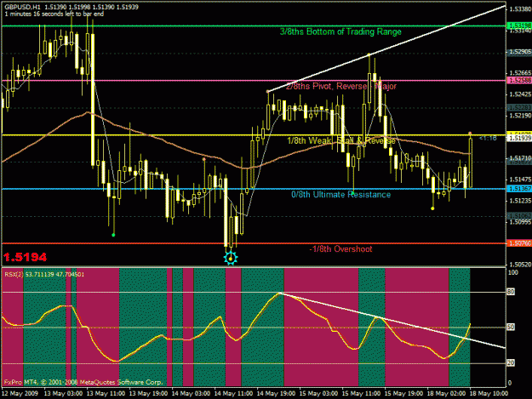Select the '-1/8th Overshoot' label

[x=340, y=249]
